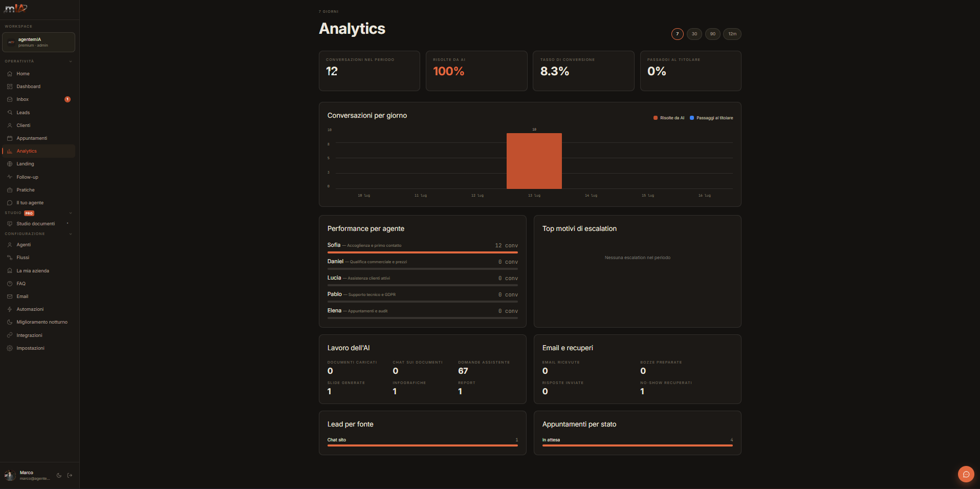The width and height of the screenshot is (980, 489).
Task: Go to Clienti in the sidebar
Action: coord(38,125)
